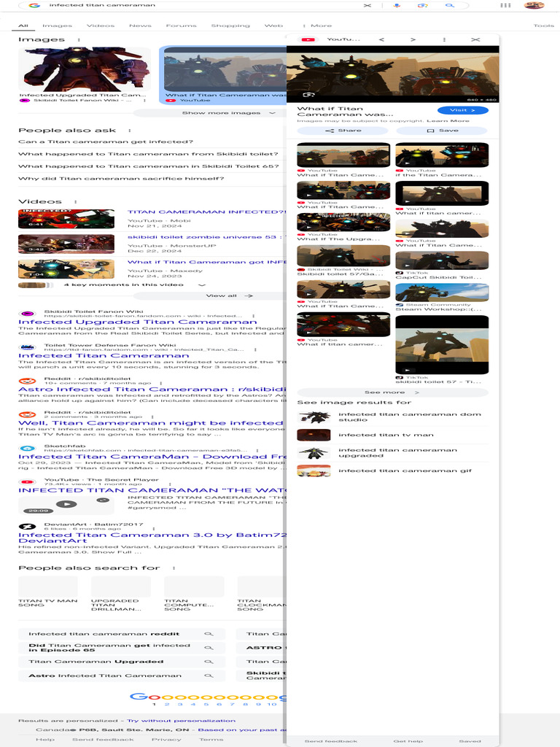
Task: Open 'TITAN CAMERAMAN INFECTED?!' video link
Action: pyautogui.click(x=206, y=212)
